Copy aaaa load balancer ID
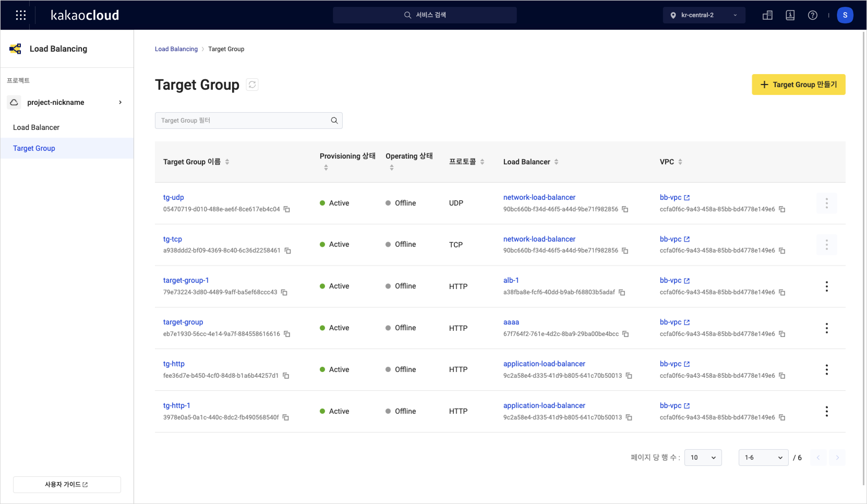 click(625, 334)
